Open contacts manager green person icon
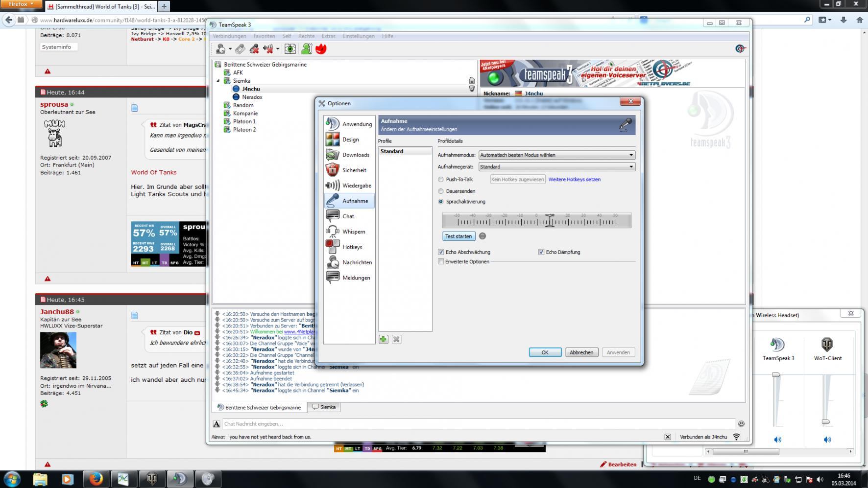The image size is (868, 488). point(307,49)
